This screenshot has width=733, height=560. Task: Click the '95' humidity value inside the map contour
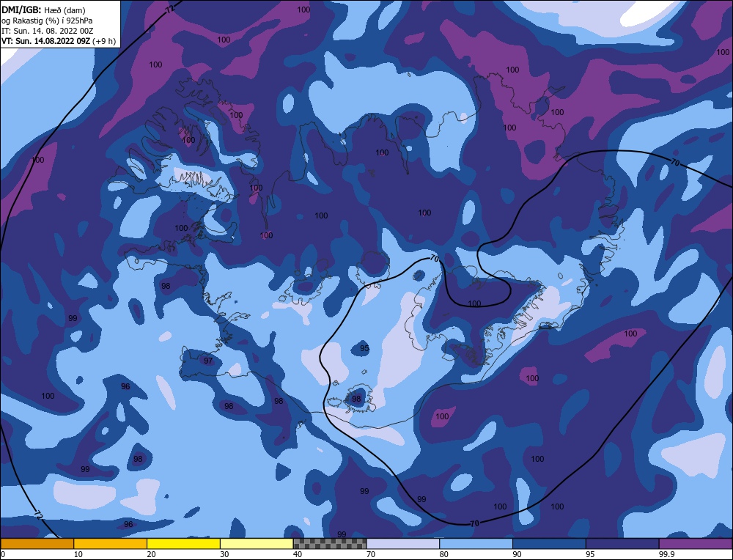[364, 347]
